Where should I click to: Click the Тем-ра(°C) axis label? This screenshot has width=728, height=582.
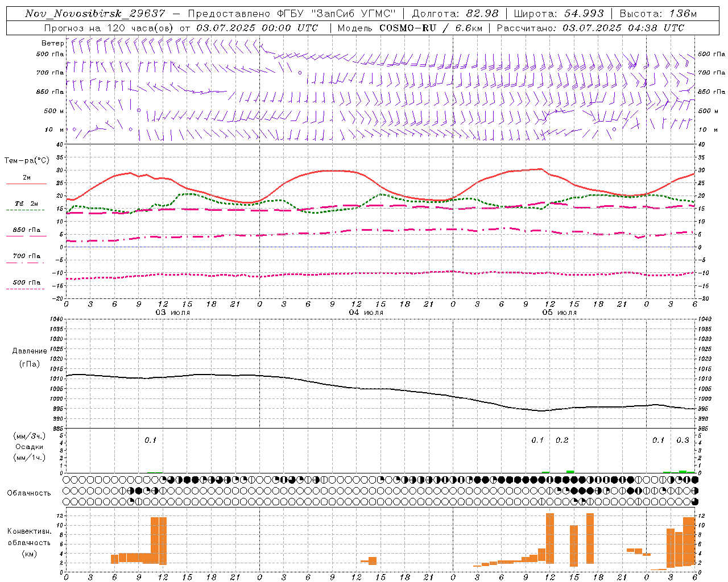point(27,161)
